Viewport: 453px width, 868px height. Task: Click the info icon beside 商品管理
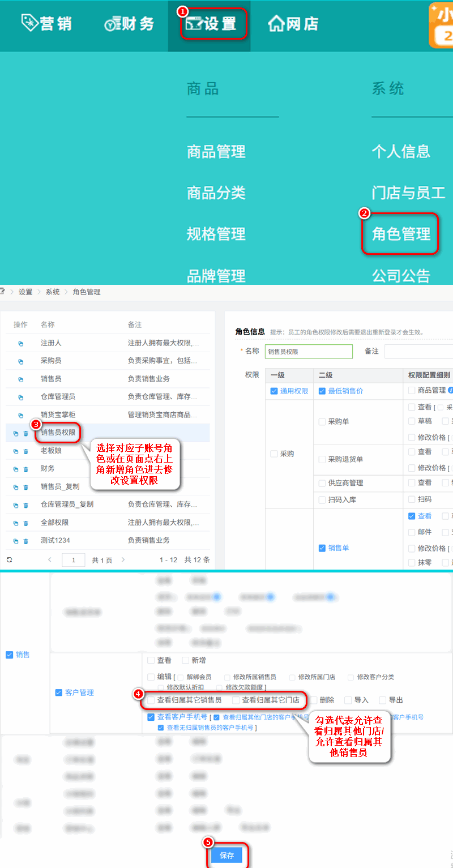[451, 390]
